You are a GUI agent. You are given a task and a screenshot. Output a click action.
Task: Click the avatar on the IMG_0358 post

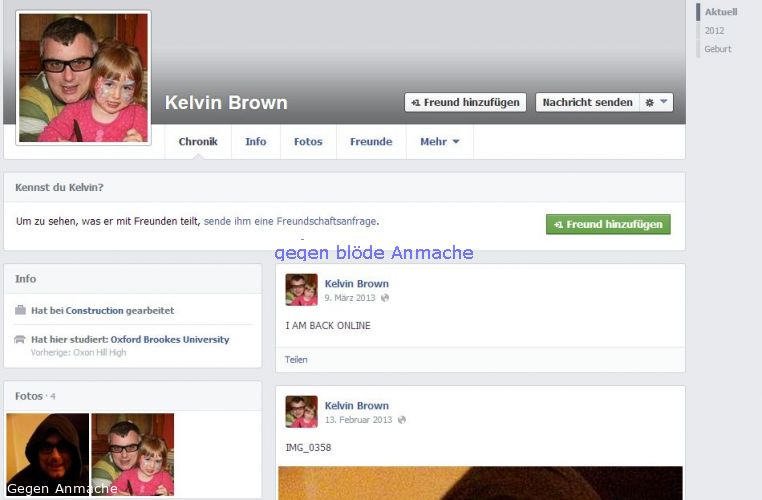coord(301,412)
